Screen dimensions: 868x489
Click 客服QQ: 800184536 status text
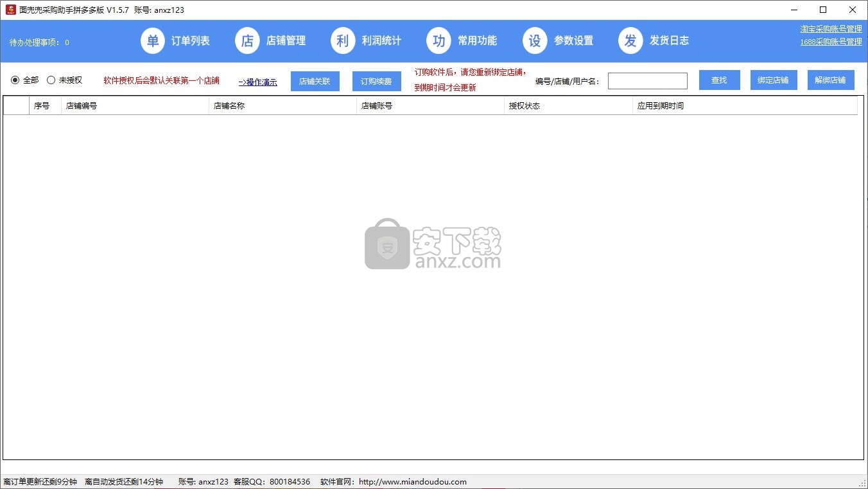(x=272, y=482)
